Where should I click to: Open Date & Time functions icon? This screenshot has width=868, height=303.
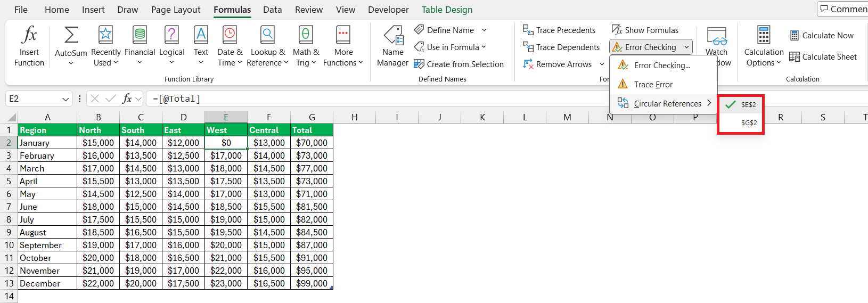click(230, 35)
